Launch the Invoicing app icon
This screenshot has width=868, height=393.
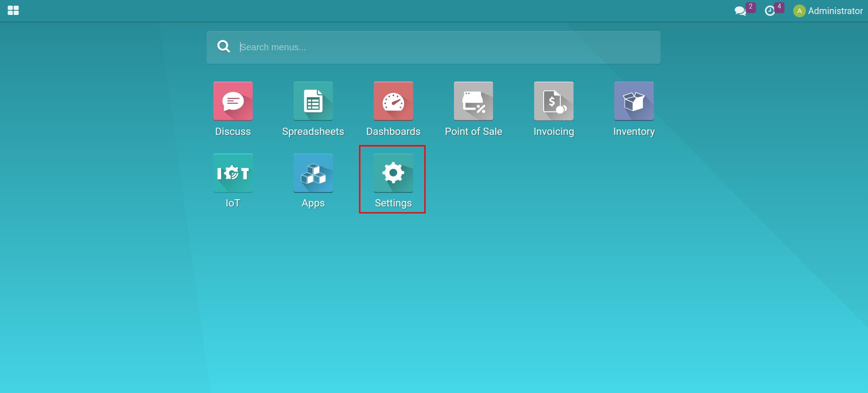[554, 101]
